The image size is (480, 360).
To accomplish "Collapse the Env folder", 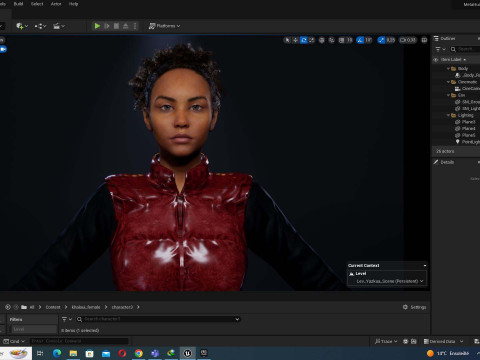I will [x=449, y=95].
